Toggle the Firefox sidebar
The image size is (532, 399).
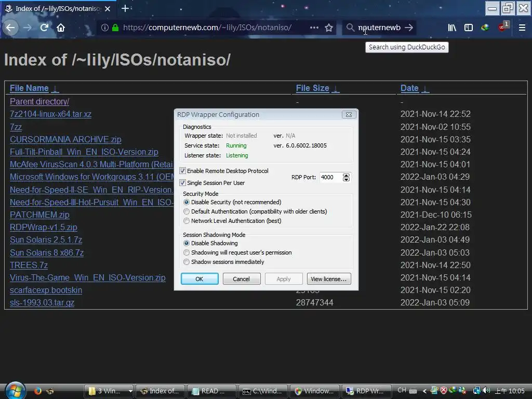coord(469,28)
